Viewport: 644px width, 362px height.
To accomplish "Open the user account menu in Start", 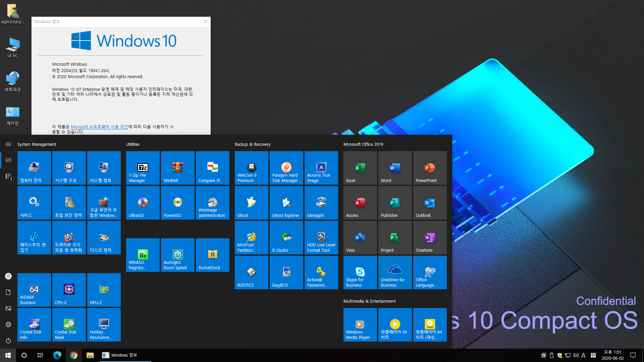I will [x=8, y=276].
